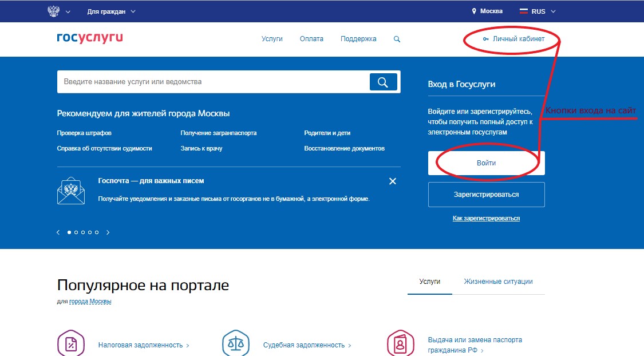Expand the chevron next to the emblem

pyautogui.click(x=68, y=12)
